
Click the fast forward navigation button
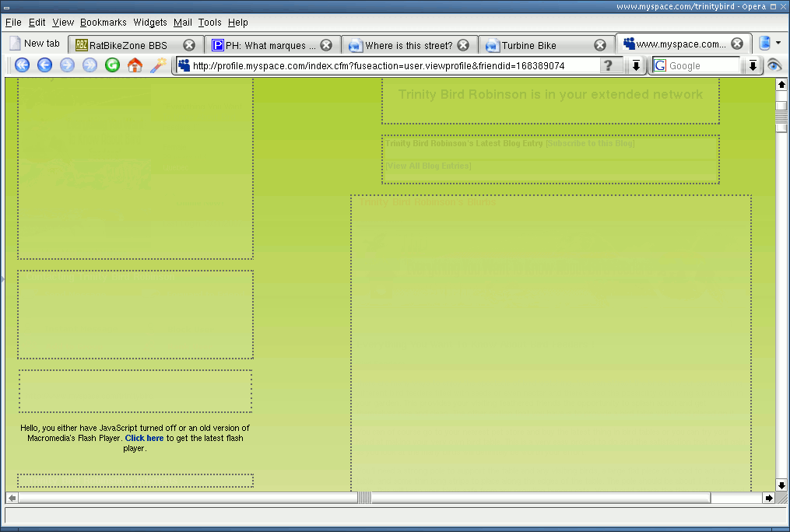(x=90, y=65)
